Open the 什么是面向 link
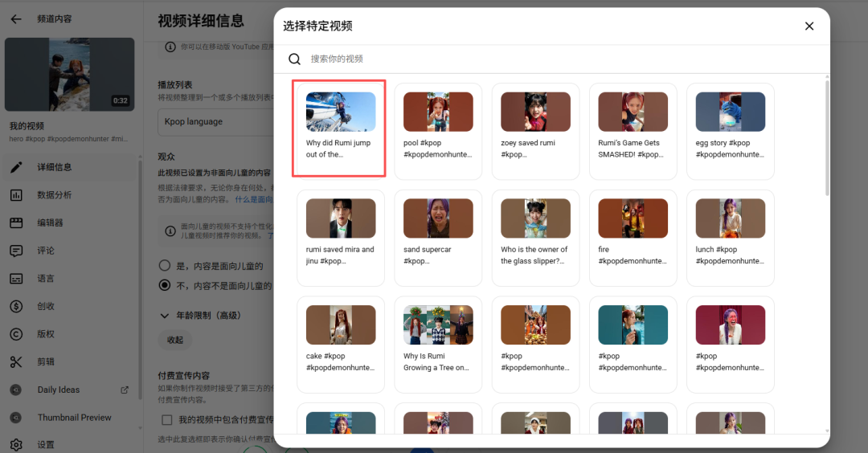The image size is (868, 453). (x=254, y=199)
